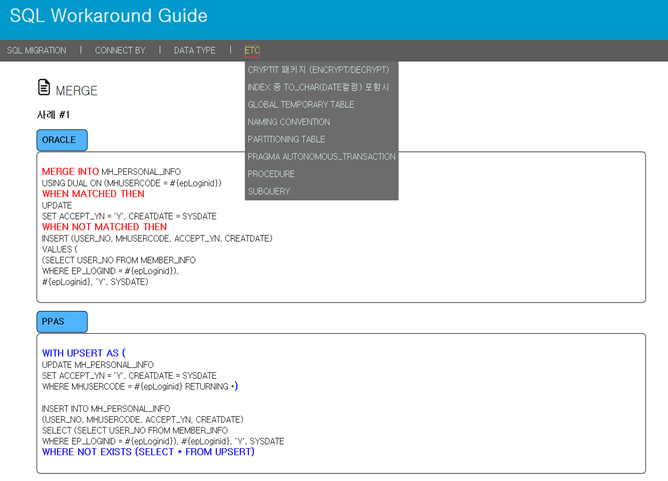
Task: Select PRAGMA AUTONOMOUS_TRANSACTION menu entry
Action: coord(322,157)
